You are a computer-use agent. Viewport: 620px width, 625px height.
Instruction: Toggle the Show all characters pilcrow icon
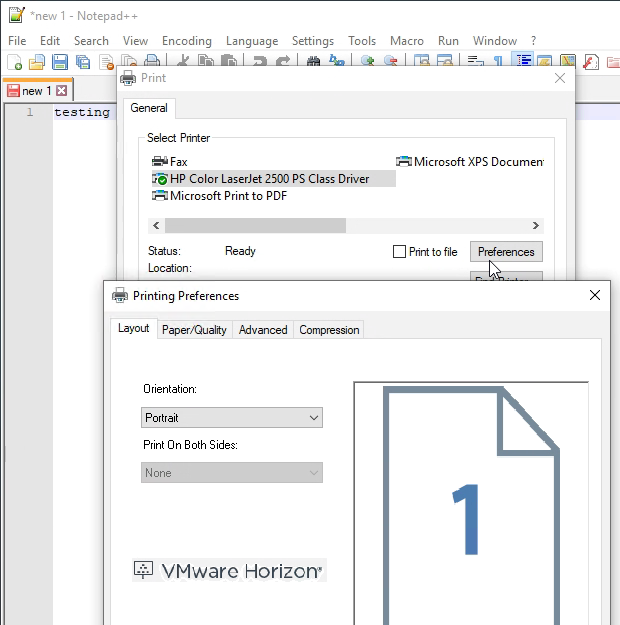click(498, 60)
